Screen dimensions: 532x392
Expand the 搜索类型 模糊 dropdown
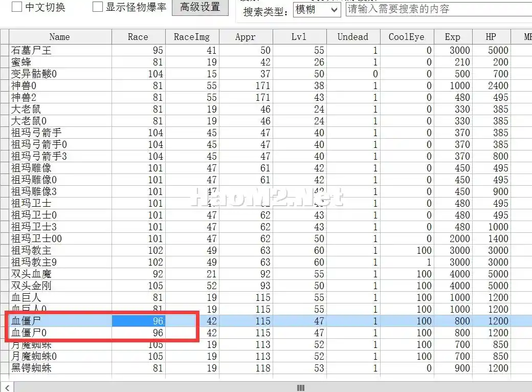click(317, 10)
